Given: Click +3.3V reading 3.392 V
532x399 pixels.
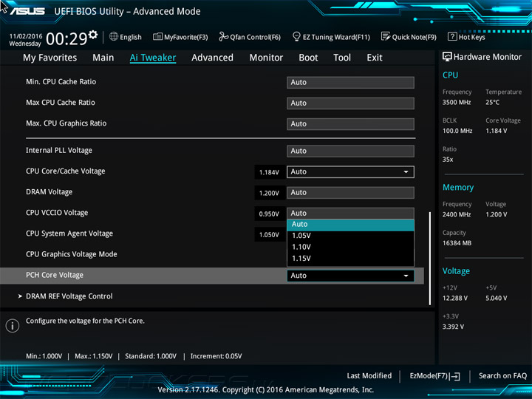Looking at the screenshot, I should tap(453, 327).
